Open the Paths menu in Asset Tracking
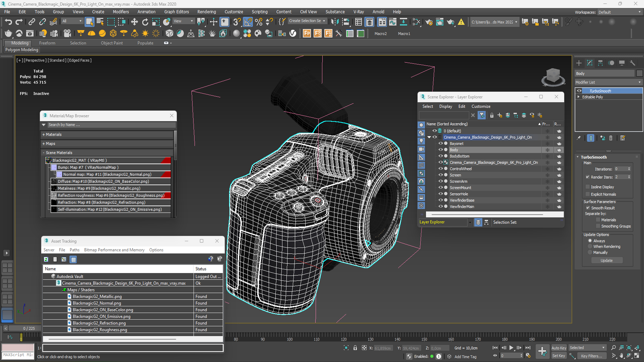 pos(74,250)
